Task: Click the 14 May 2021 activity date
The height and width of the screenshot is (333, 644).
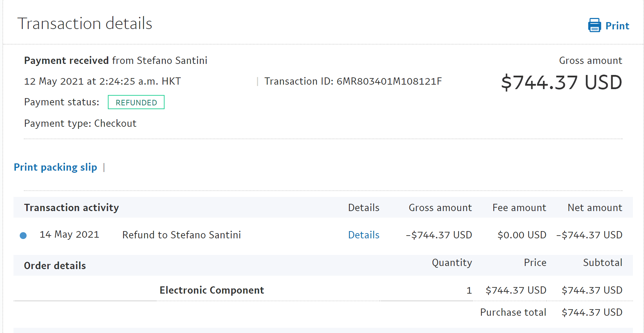Action: coord(69,235)
